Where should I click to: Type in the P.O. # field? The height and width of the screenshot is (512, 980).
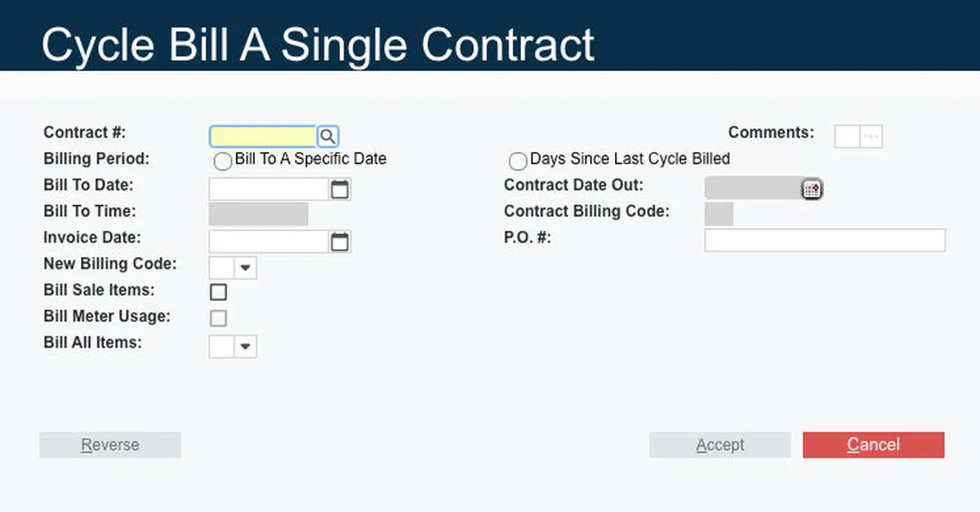pyautogui.click(x=825, y=240)
